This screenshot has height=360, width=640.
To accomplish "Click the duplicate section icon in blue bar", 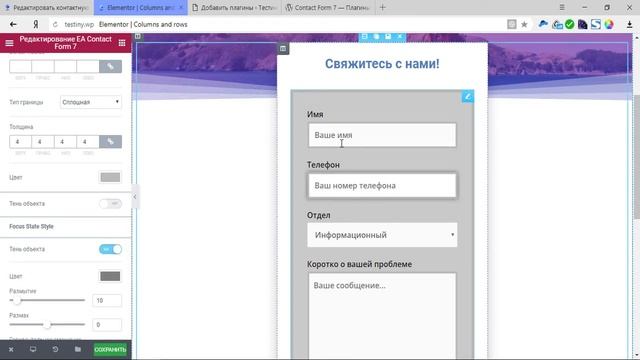I will point(376,37).
